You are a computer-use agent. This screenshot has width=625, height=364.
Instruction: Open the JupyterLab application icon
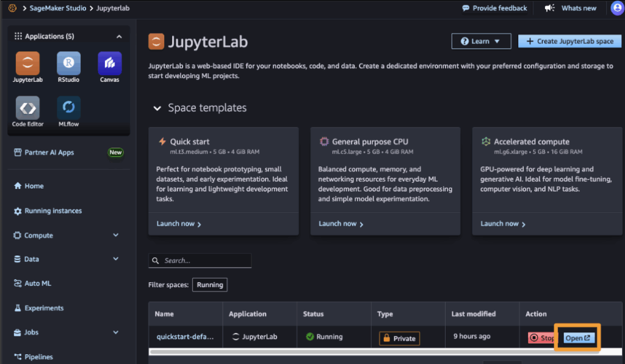(27, 63)
